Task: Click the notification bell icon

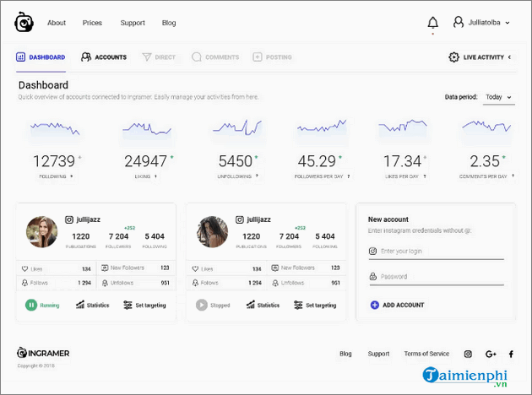Action: coord(433,23)
